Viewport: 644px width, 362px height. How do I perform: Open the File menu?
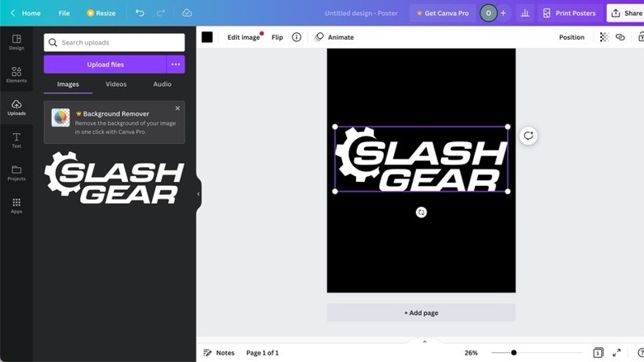click(x=64, y=13)
